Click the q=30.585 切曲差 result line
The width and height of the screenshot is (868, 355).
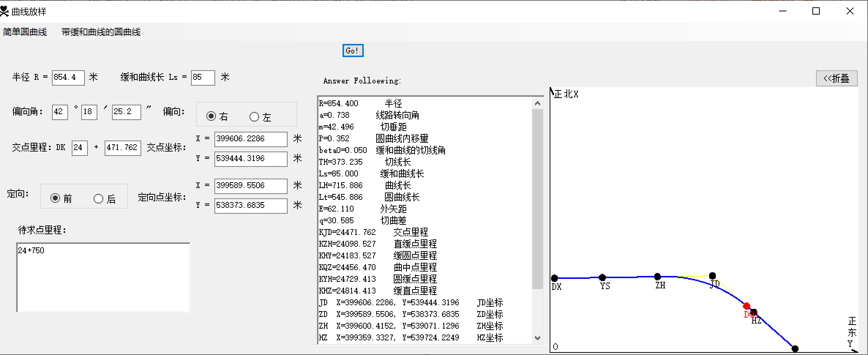(x=363, y=221)
